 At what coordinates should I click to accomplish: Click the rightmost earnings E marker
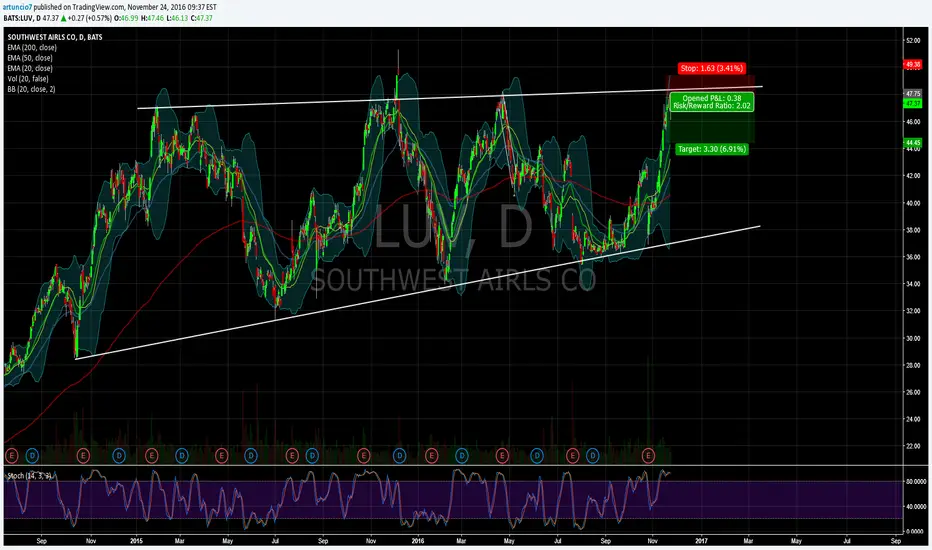tap(648, 456)
